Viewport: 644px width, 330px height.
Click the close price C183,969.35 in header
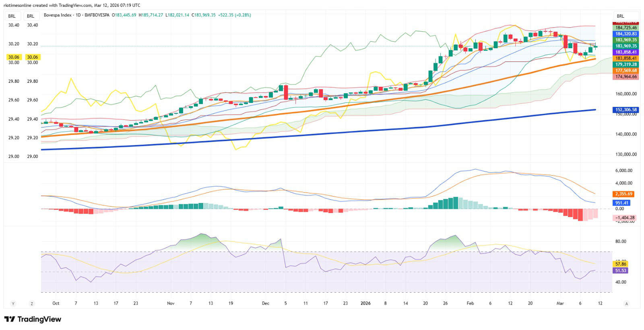point(203,15)
